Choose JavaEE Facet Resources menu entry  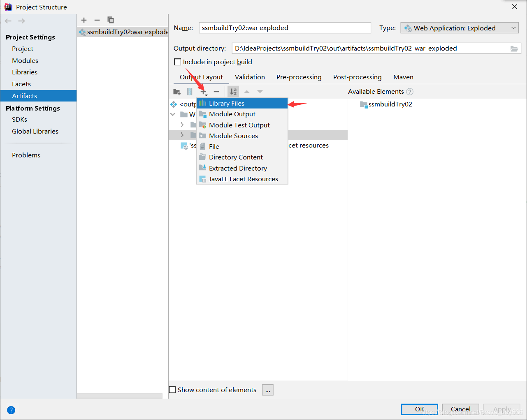(x=242, y=179)
